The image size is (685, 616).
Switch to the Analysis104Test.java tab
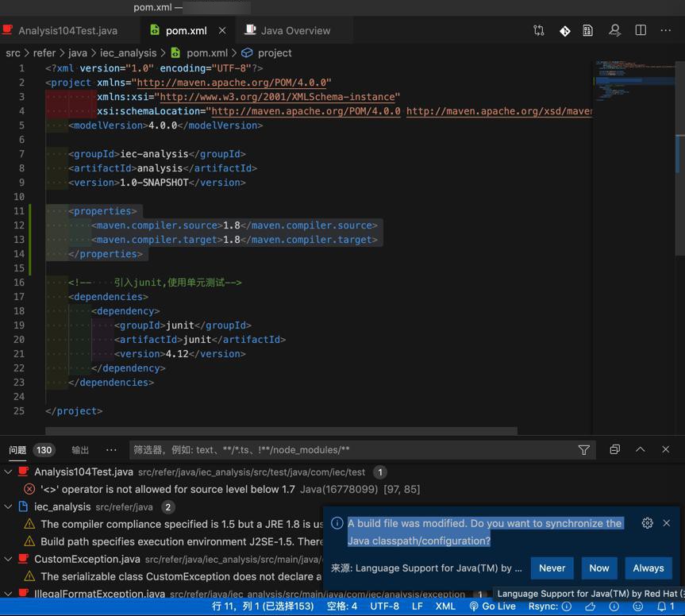click(67, 30)
